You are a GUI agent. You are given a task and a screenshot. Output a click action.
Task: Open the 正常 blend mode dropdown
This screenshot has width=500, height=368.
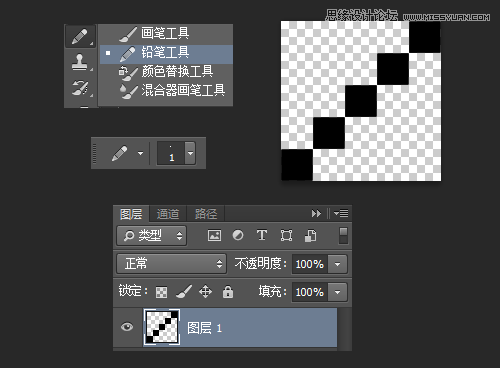click(x=172, y=264)
